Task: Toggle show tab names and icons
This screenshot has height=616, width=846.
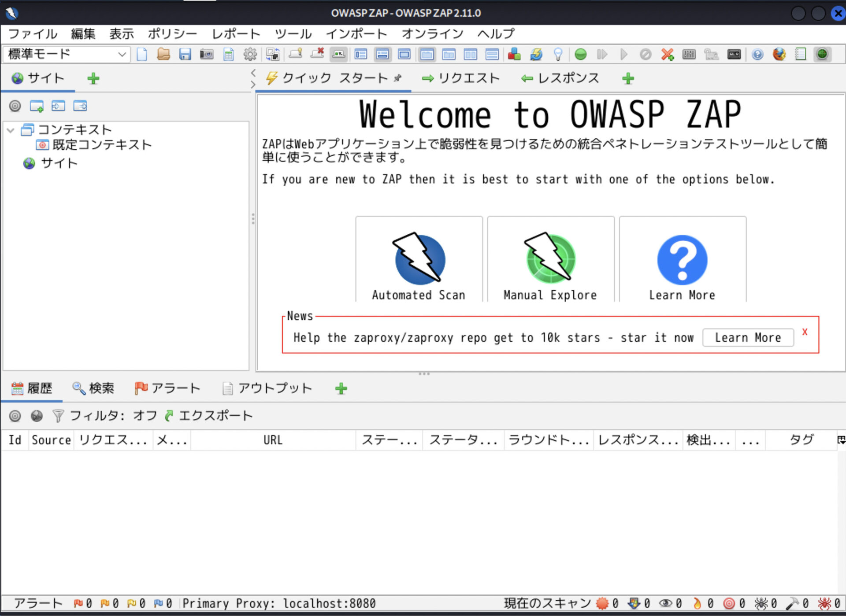Action: [339, 54]
